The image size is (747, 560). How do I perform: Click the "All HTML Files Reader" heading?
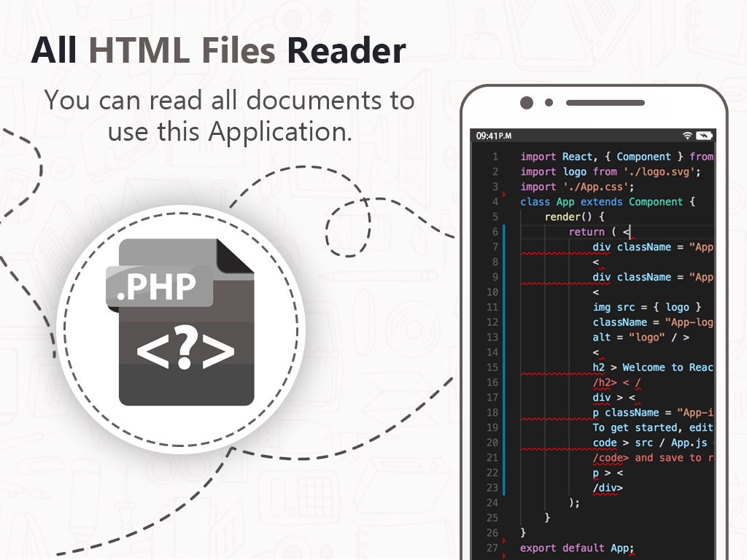click(x=218, y=51)
